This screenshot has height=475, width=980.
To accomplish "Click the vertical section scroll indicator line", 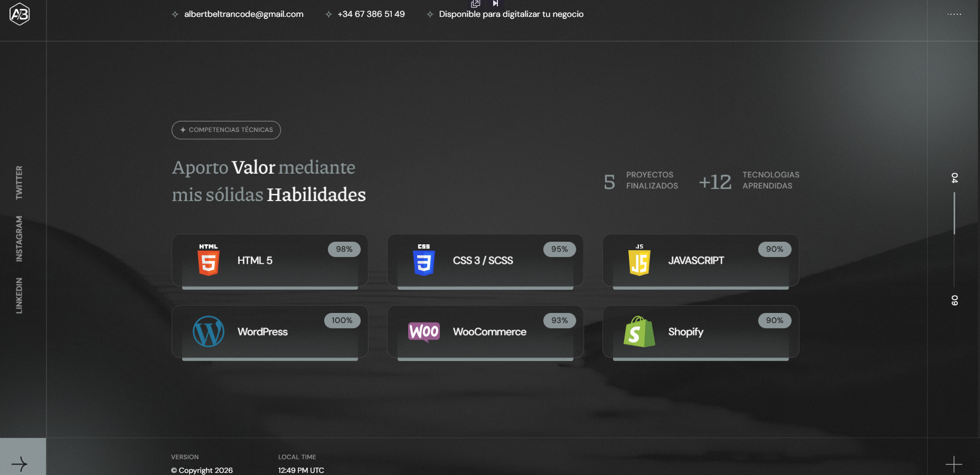I will tap(954, 240).
